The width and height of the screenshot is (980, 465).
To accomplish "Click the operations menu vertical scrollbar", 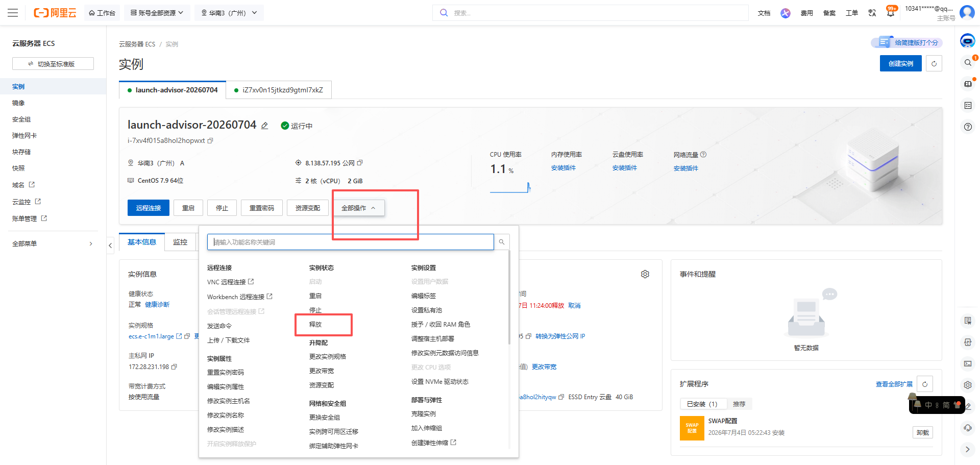I will click(509, 297).
